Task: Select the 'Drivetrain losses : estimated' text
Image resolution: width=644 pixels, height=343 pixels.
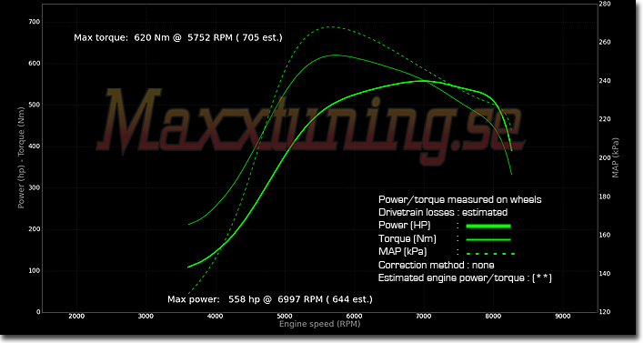Action: click(x=443, y=212)
